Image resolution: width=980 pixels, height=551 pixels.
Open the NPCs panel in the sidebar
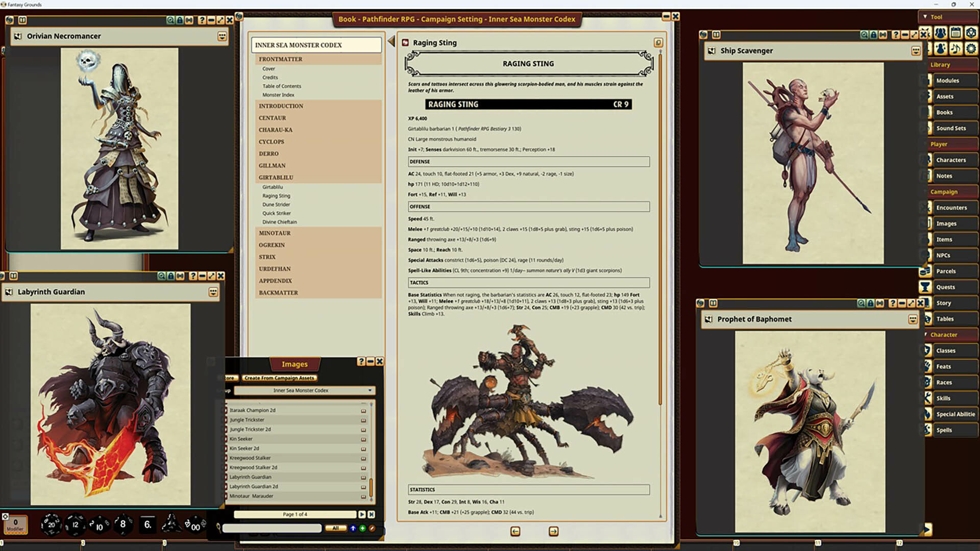tap(952, 255)
